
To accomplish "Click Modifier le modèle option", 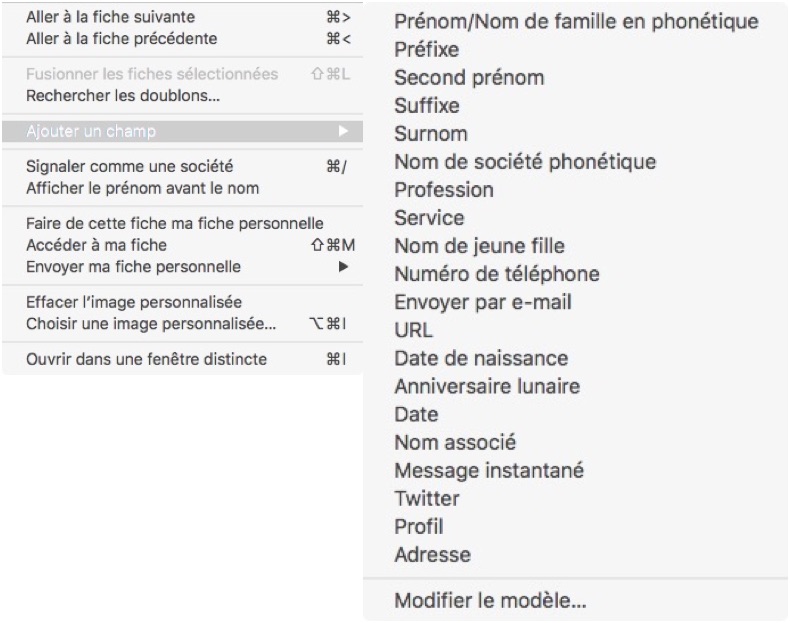I will [490, 601].
